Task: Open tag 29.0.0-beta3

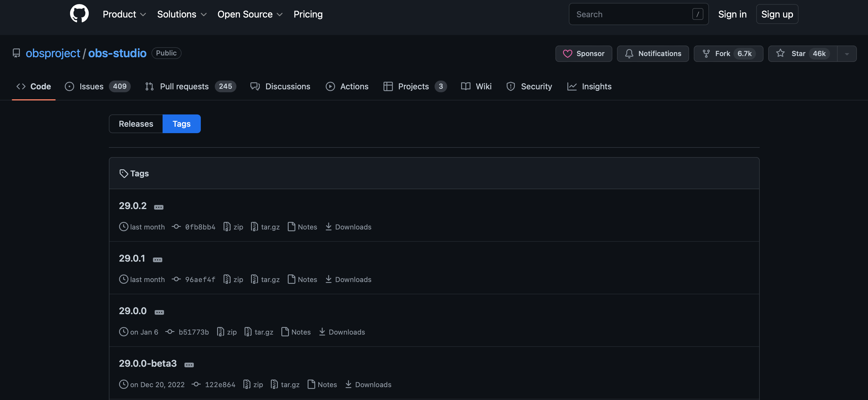Action: click(x=148, y=363)
